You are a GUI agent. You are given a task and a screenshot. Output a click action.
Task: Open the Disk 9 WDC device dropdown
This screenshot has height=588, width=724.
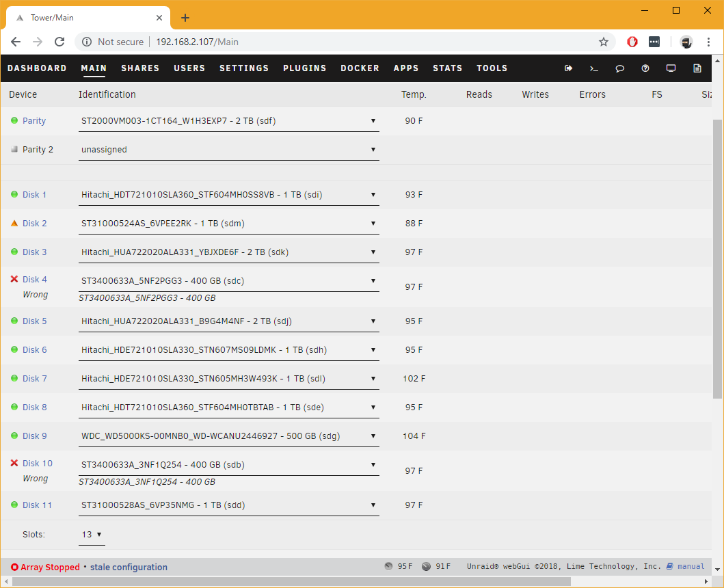point(228,436)
